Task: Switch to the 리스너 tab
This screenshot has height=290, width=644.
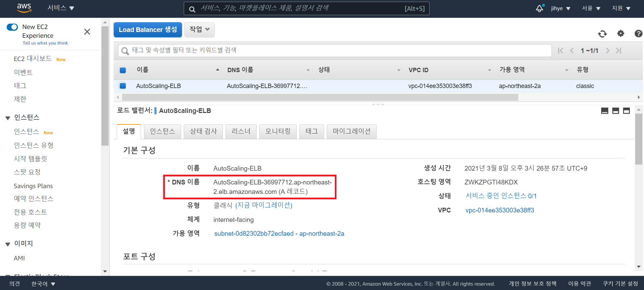Action: 241,132
